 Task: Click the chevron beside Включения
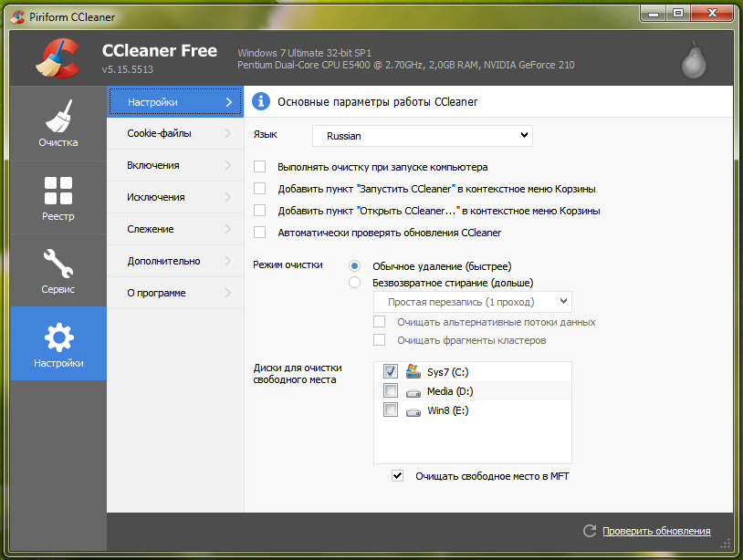pyautogui.click(x=228, y=165)
